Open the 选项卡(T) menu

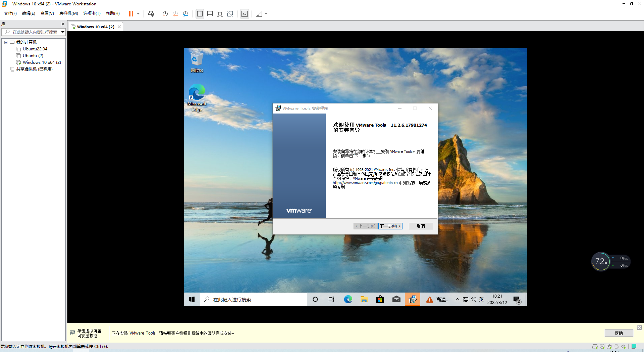coord(92,13)
